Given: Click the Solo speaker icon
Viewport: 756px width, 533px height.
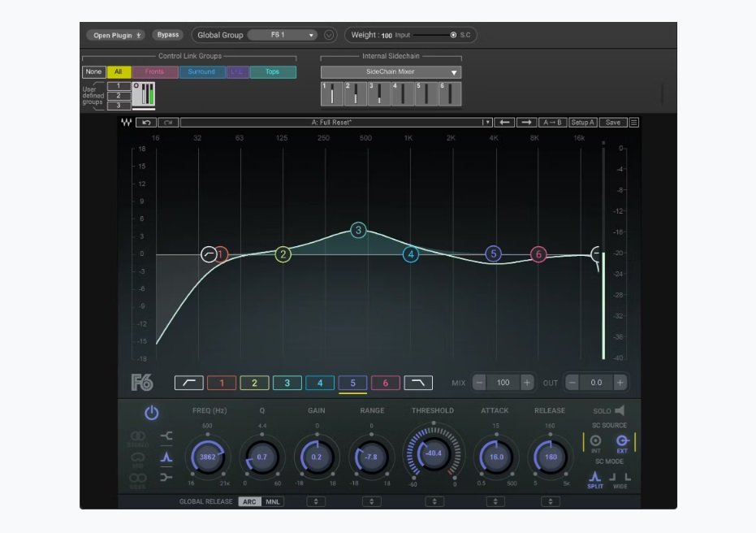Looking at the screenshot, I should (619, 411).
